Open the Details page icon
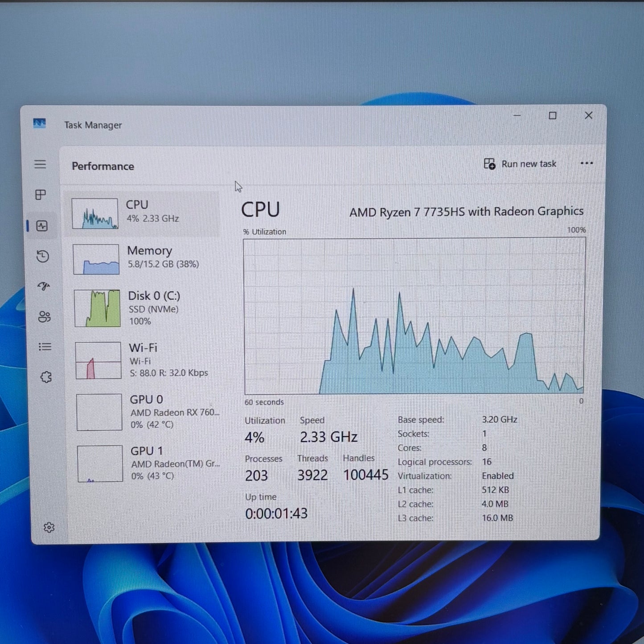 click(x=45, y=347)
